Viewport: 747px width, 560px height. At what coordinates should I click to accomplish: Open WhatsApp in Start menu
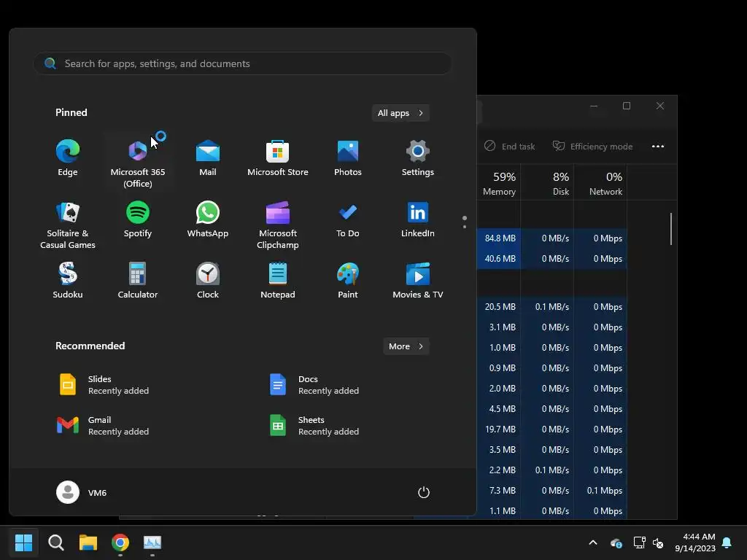[x=208, y=220]
